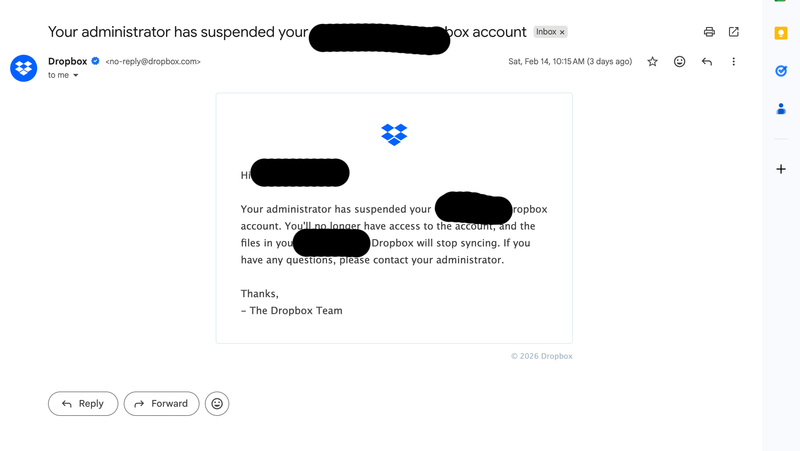
Task: Open the email in a new window
Action: coord(733,32)
